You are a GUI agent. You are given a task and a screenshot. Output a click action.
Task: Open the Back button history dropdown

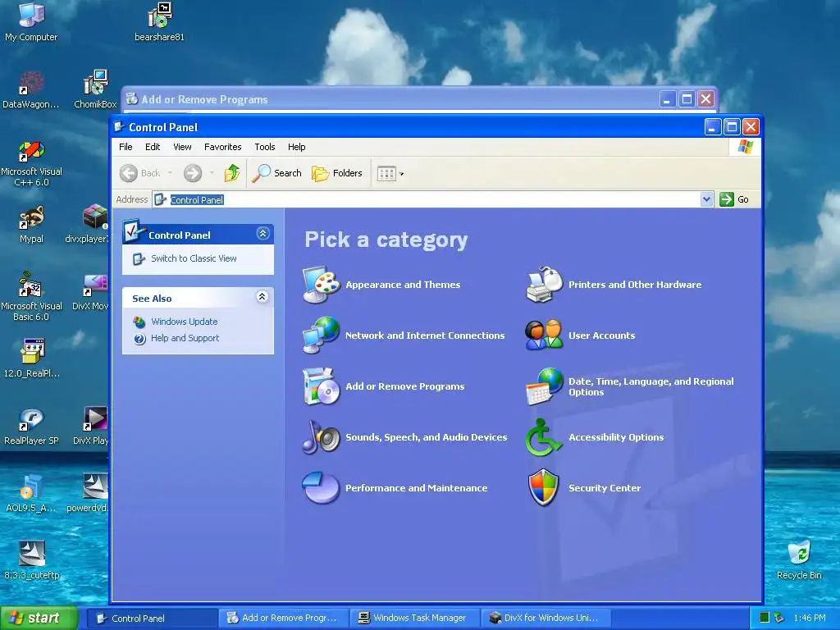[171, 173]
